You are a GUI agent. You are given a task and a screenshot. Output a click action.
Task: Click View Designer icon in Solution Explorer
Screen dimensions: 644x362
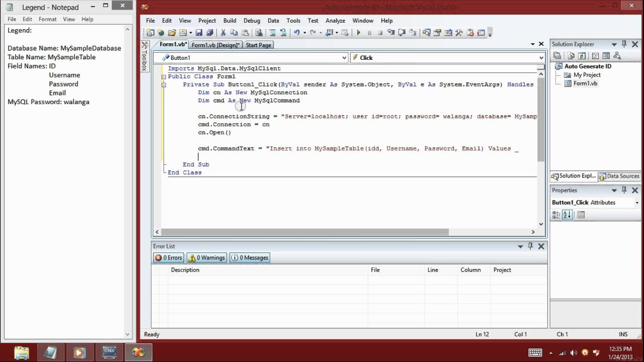coord(606,56)
